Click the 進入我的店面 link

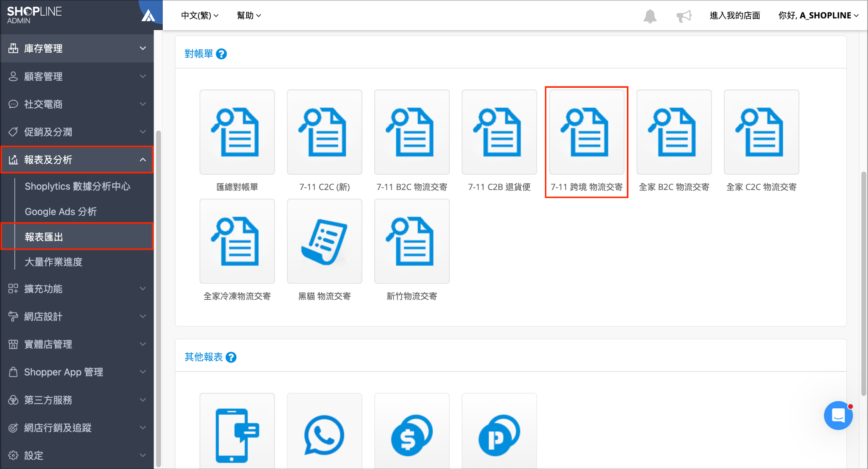[x=735, y=15]
